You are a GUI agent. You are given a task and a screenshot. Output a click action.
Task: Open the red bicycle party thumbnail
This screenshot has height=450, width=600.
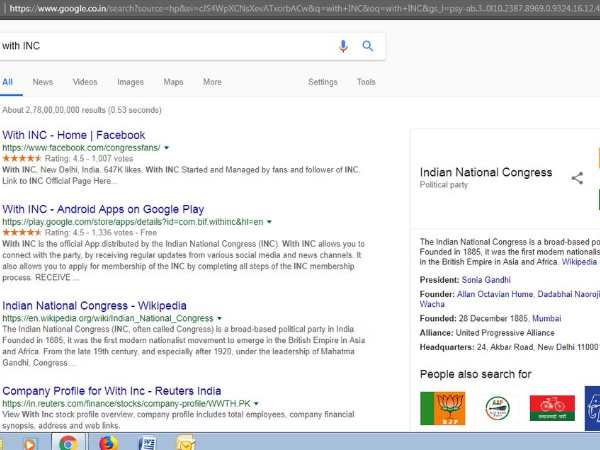552,408
